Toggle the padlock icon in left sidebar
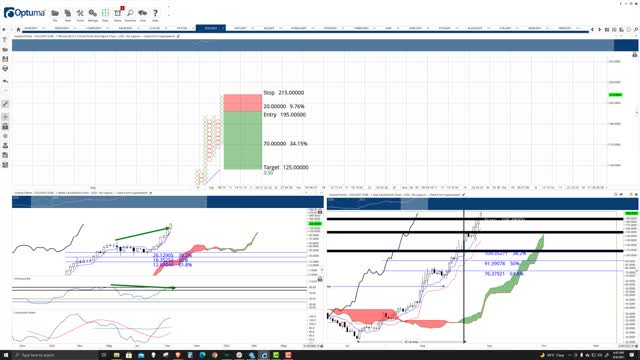The width and height of the screenshot is (640, 360). click(x=5, y=126)
